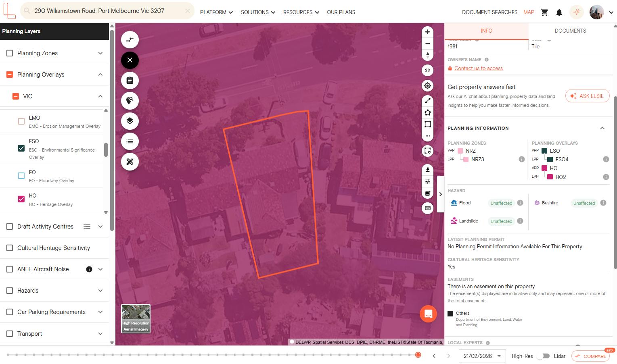
Task: Open the RESOURCES menu
Action: tap(301, 12)
